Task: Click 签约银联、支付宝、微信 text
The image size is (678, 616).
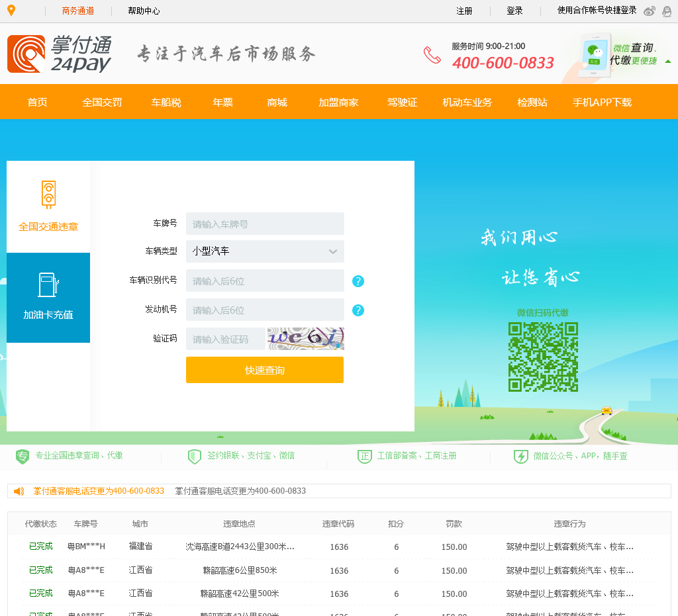Action: [x=251, y=455]
